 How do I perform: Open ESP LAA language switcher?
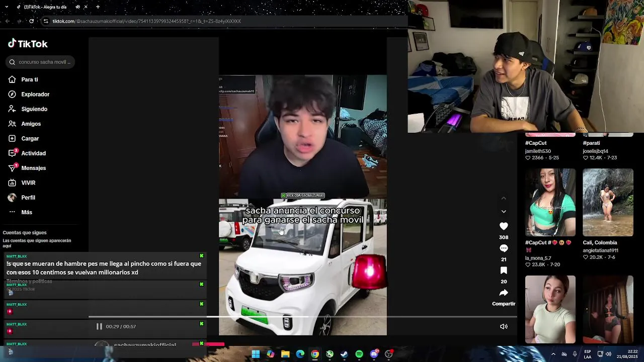click(x=588, y=354)
